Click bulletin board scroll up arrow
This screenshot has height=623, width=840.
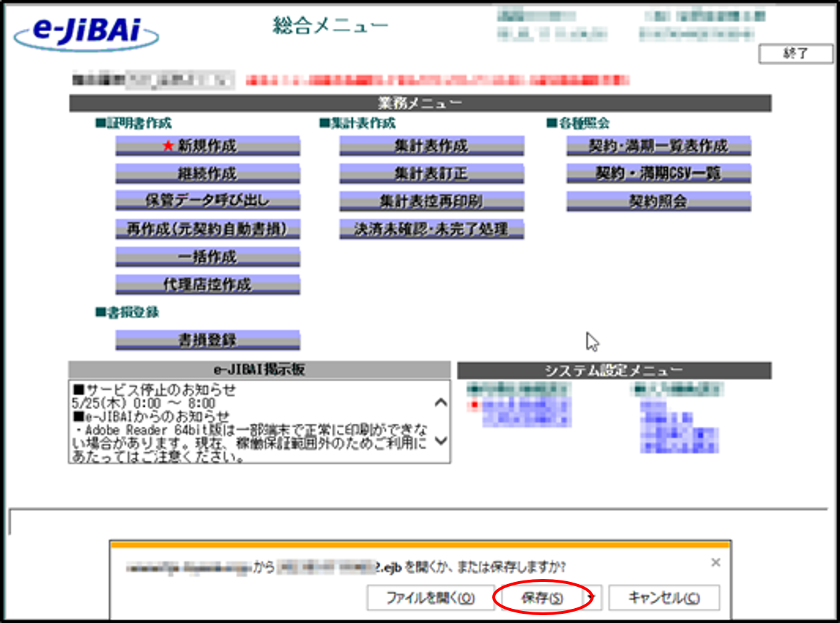[441, 403]
